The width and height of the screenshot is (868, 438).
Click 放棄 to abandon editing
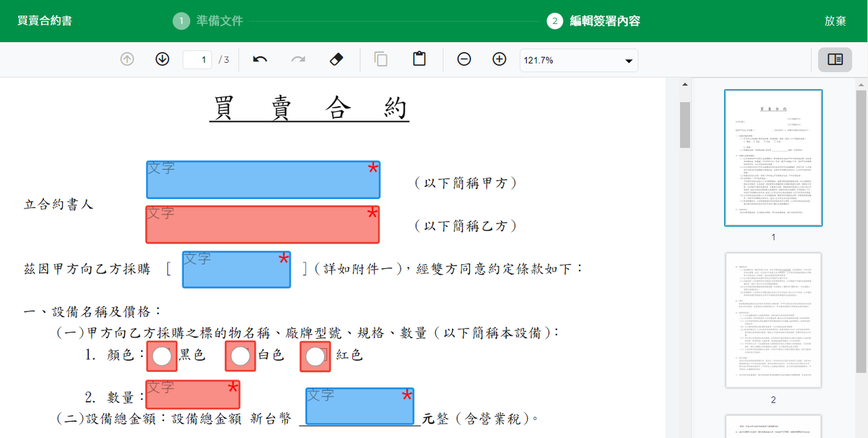835,21
